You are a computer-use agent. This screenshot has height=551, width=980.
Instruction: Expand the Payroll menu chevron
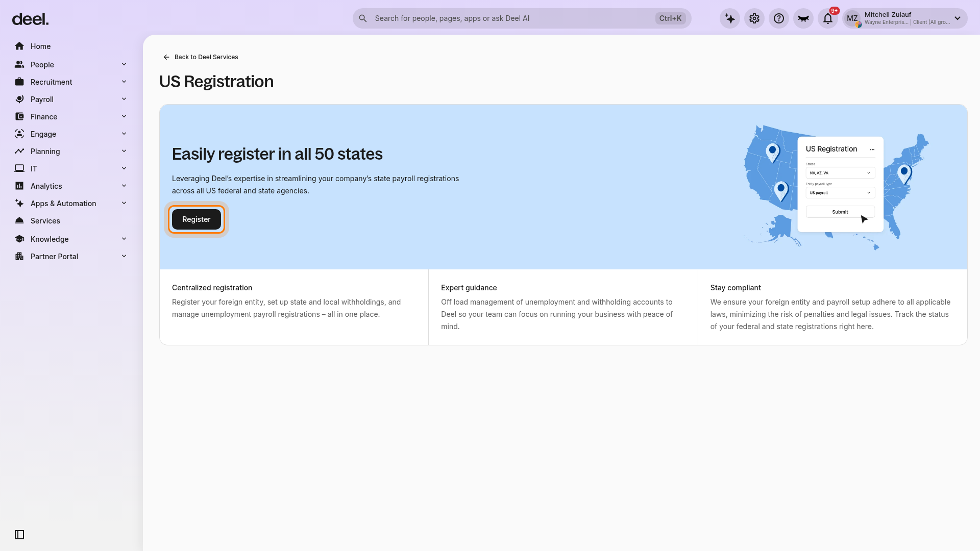(124, 99)
